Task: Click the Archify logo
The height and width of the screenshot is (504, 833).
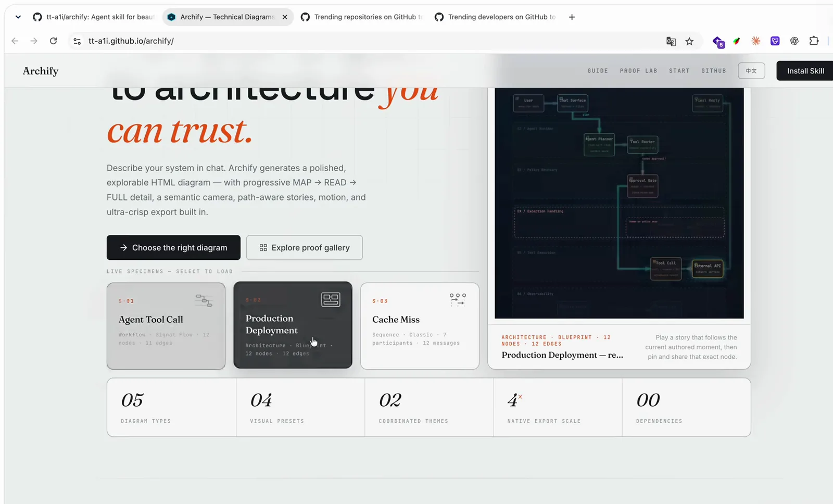Action: pyautogui.click(x=41, y=71)
